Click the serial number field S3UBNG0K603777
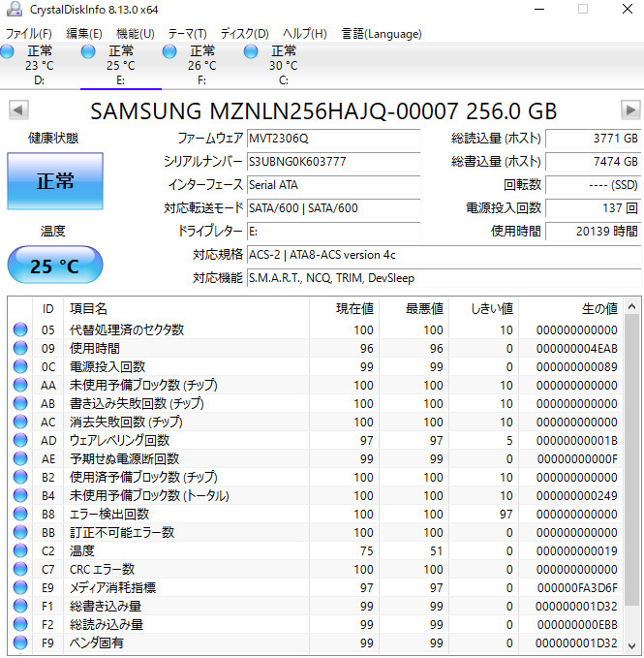Image resolution: width=644 pixels, height=658 pixels. tap(333, 162)
